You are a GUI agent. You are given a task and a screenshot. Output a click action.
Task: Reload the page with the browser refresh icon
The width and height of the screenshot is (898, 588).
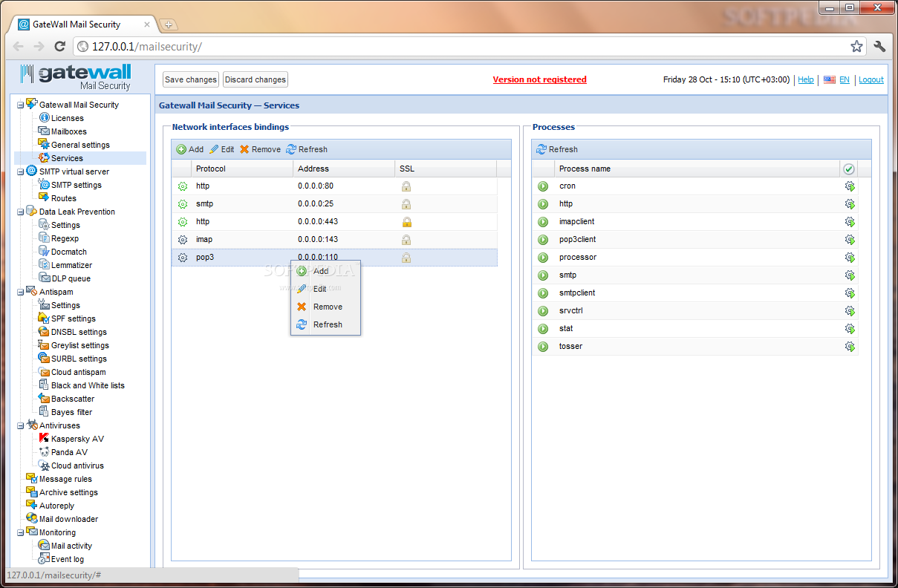tap(60, 46)
